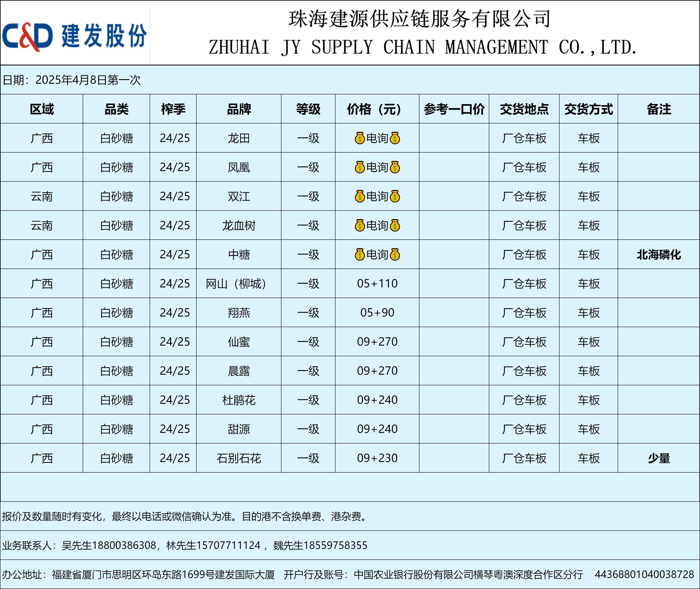Click the 备注 column header
This screenshot has width=700, height=589.
click(659, 109)
